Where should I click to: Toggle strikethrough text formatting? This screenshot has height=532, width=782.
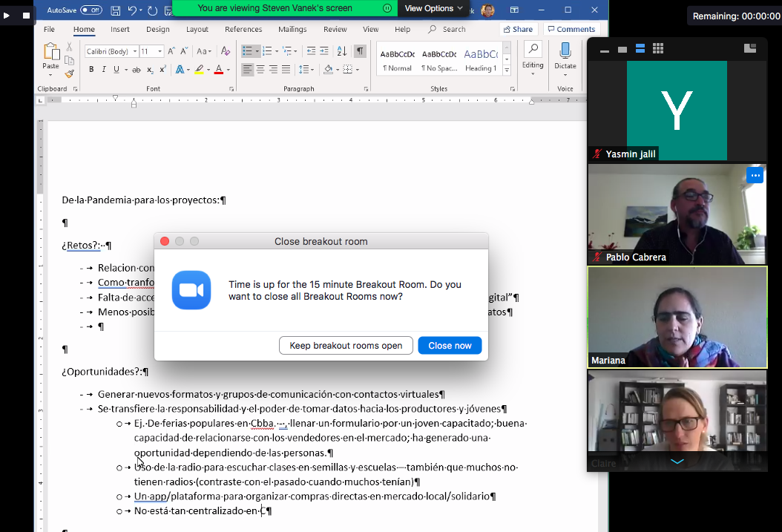coord(137,70)
